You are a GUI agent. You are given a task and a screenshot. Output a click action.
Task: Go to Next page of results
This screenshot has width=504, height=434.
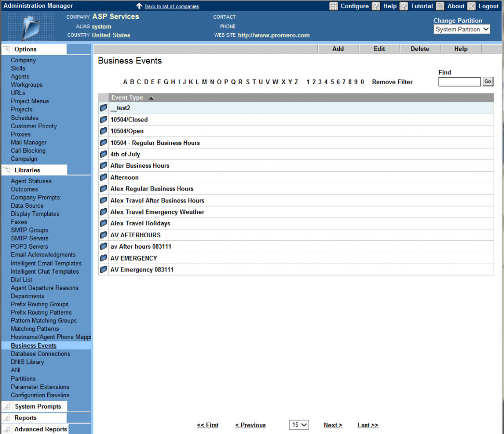pos(333,425)
